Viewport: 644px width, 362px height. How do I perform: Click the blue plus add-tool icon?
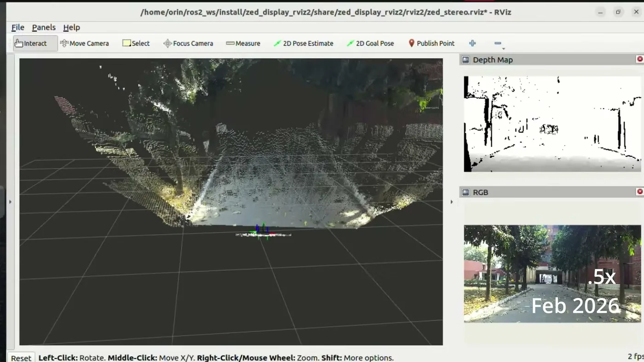tap(472, 43)
